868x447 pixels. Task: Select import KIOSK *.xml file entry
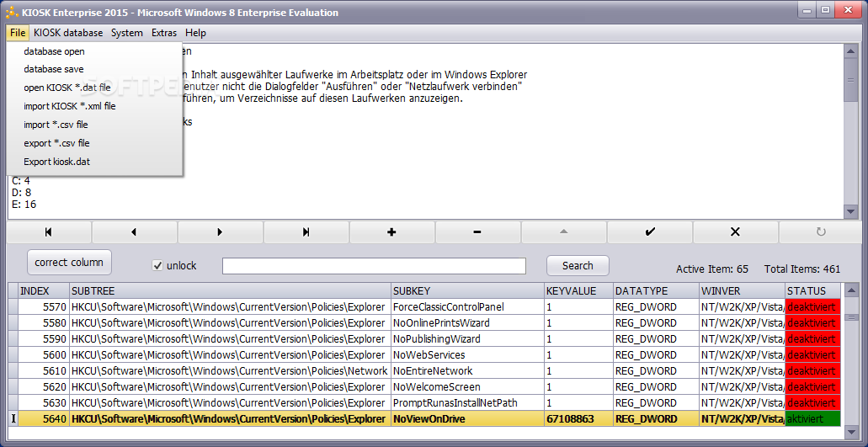click(x=94, y=106)
